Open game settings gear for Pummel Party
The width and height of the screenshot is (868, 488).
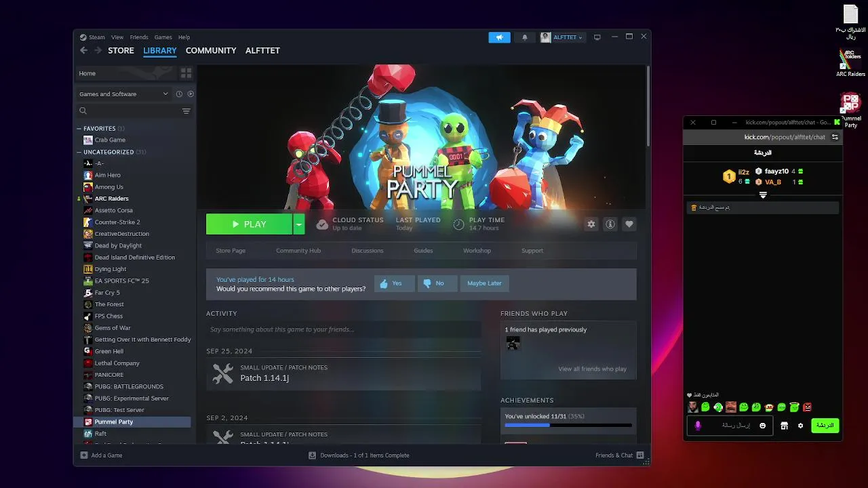tap(591, 224)
